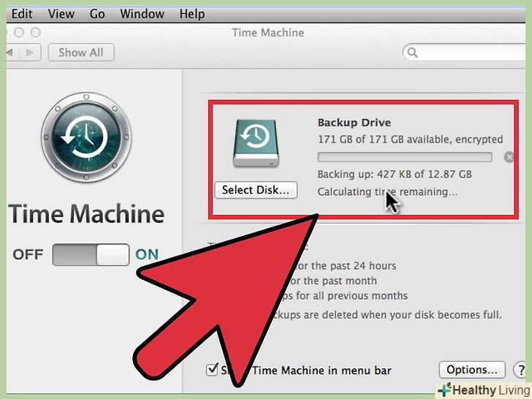Open the Options... button
Viewport: 532px width, 399px height.
click(472, 370)
